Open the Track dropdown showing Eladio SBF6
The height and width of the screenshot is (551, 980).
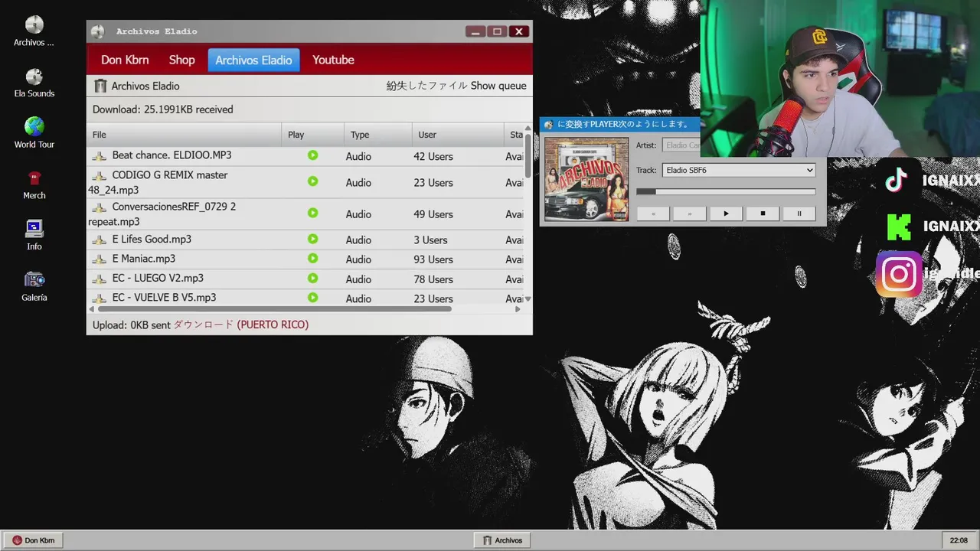(x=739, y=170)
